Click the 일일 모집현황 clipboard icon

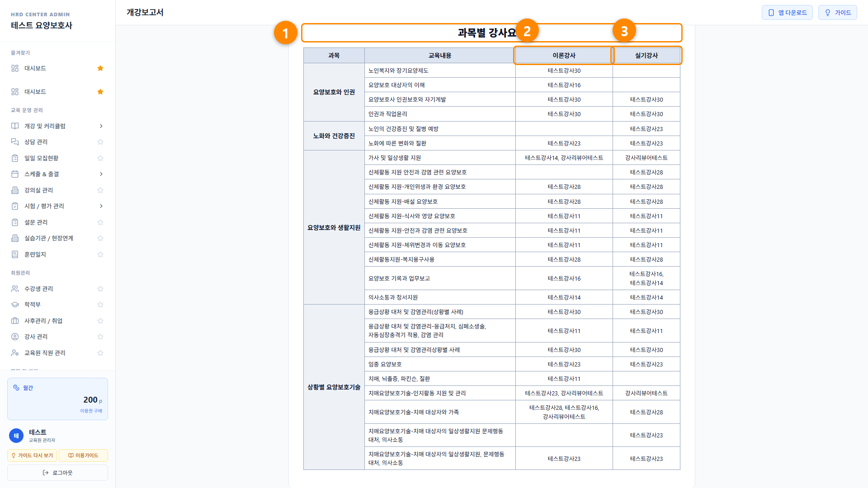(x=15, y=158)
